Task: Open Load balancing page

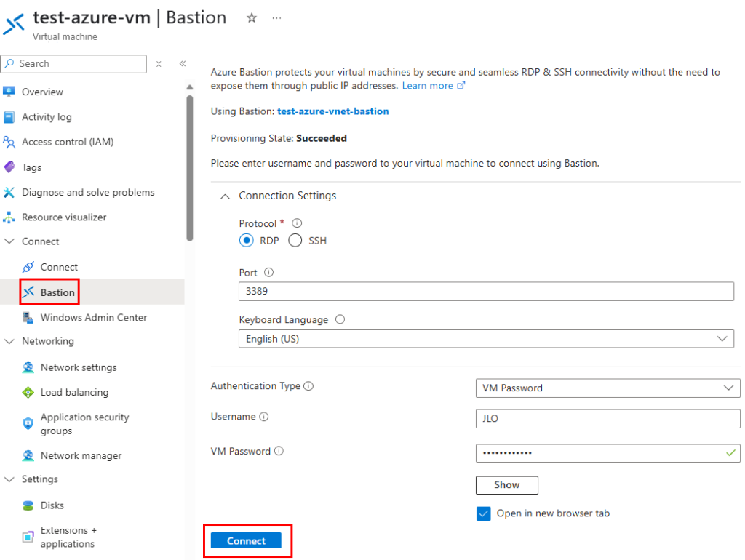Action: point(75,392)
